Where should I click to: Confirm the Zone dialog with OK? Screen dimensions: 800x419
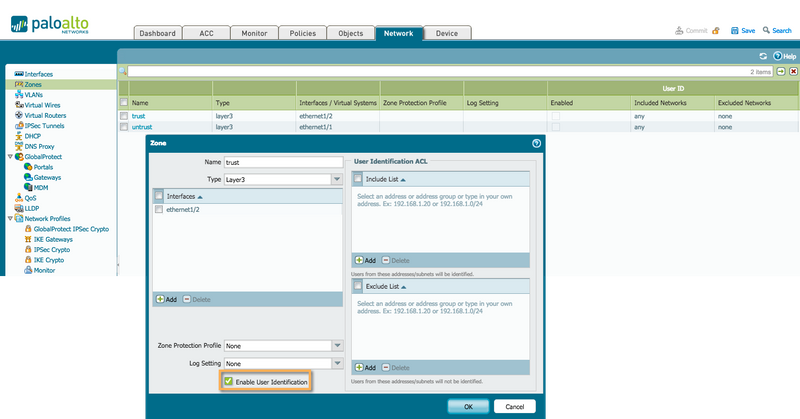468,407
